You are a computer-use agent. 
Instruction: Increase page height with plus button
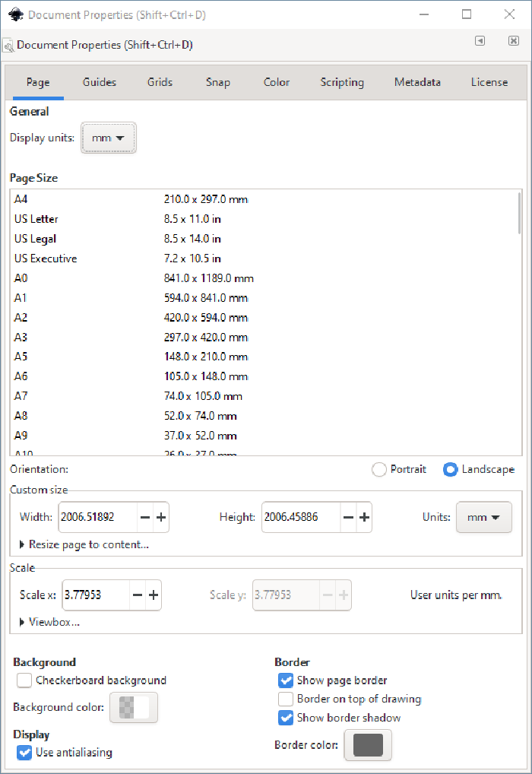coord(364,517)
